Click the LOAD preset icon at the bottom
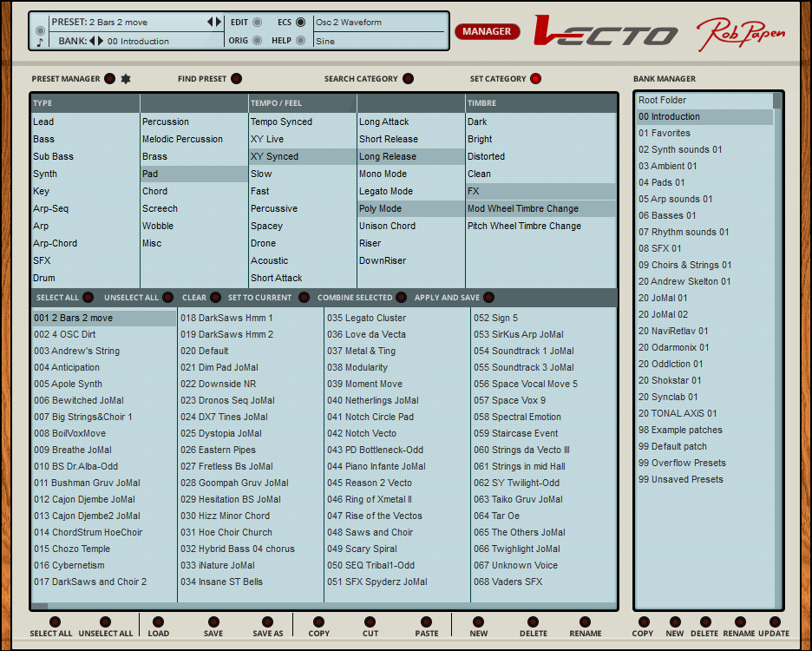This screenshot has width=812, height=651. (160, 621)
